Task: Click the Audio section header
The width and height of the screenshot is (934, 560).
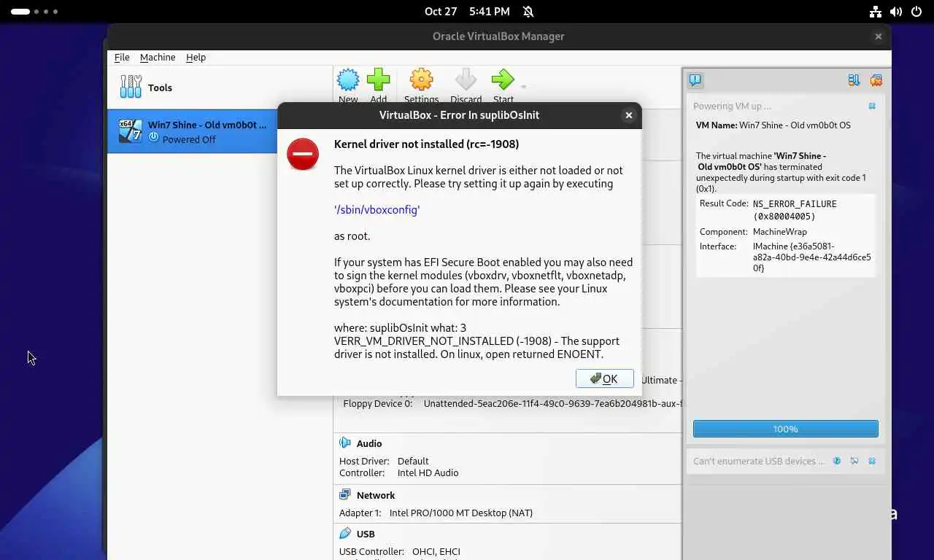Action: (x=369, y=443)
